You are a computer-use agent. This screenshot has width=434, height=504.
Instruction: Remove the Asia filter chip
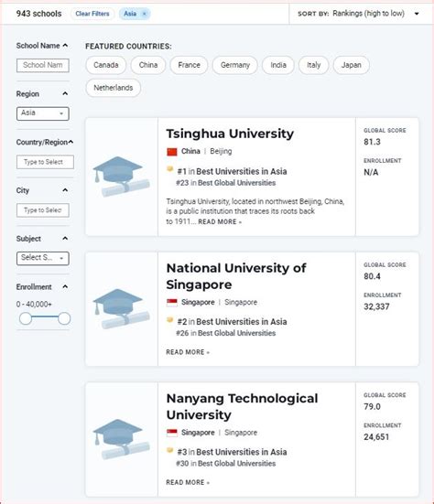pos(145,14)
